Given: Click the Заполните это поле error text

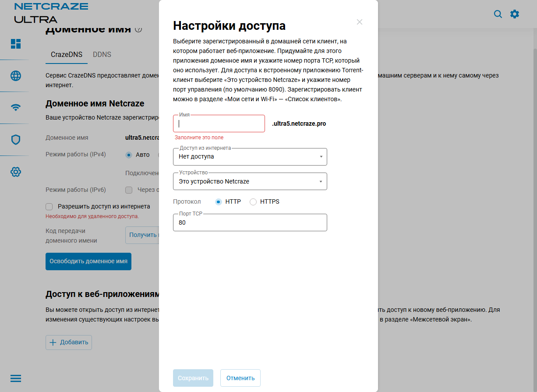Looking at the screenshot, I should coord(199,138).
